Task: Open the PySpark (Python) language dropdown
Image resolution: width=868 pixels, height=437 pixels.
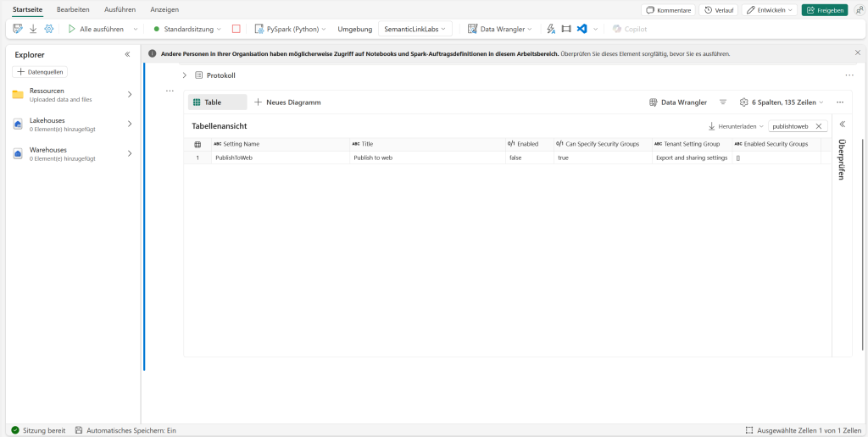Action: coord(291,29)
